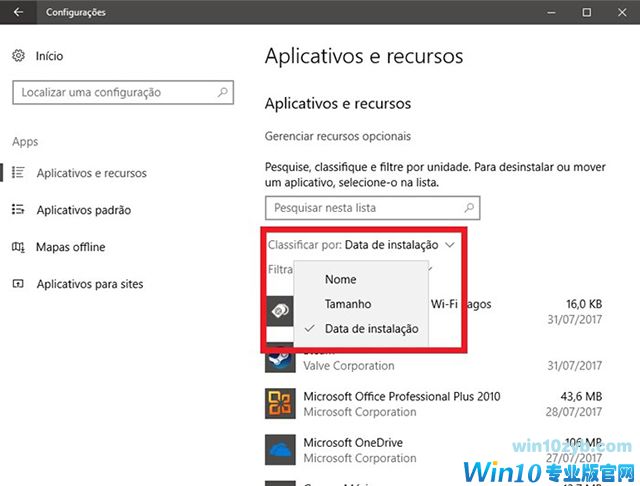Click the Início label
The width and height of the screenshot is (640, 486).
click(49, 56)
